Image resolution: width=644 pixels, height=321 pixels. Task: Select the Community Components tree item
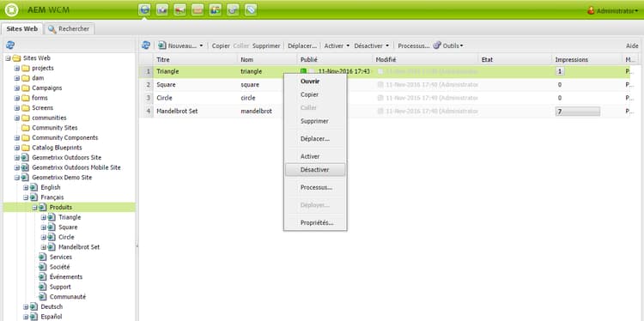65,137
